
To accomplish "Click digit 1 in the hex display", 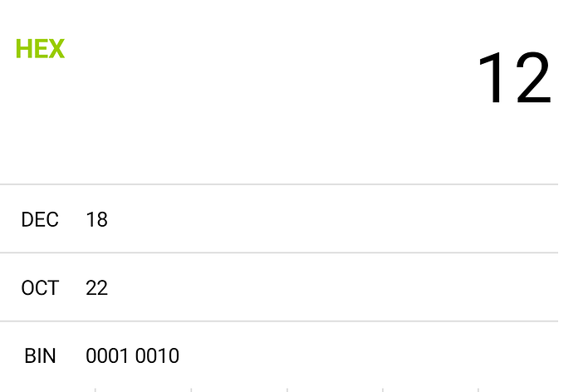I will point(492,78).
